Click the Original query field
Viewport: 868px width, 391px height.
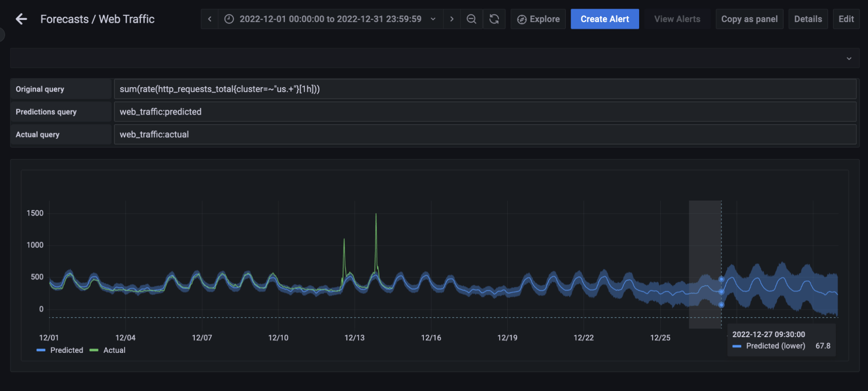pyautogui.click(x=485, y=89)
